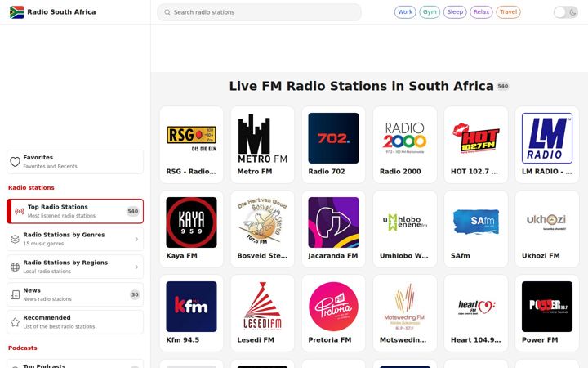Click the Power FM station name
This screenshot has height=368, width=588.
coord(540,339)
